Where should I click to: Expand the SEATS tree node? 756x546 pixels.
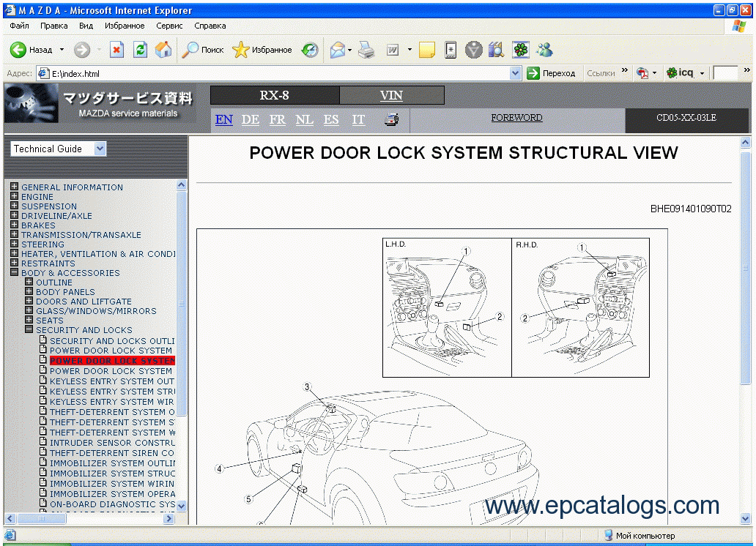coord(29,320)
